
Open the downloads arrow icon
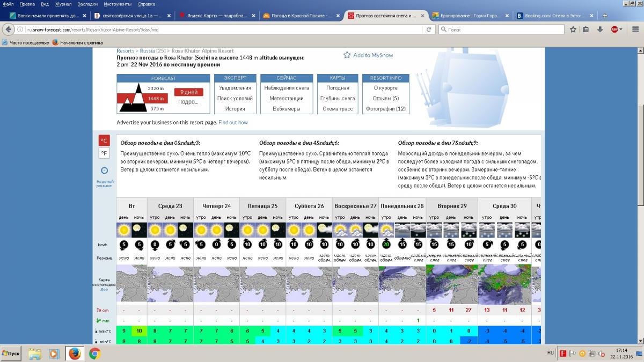[x=600, y=29]
